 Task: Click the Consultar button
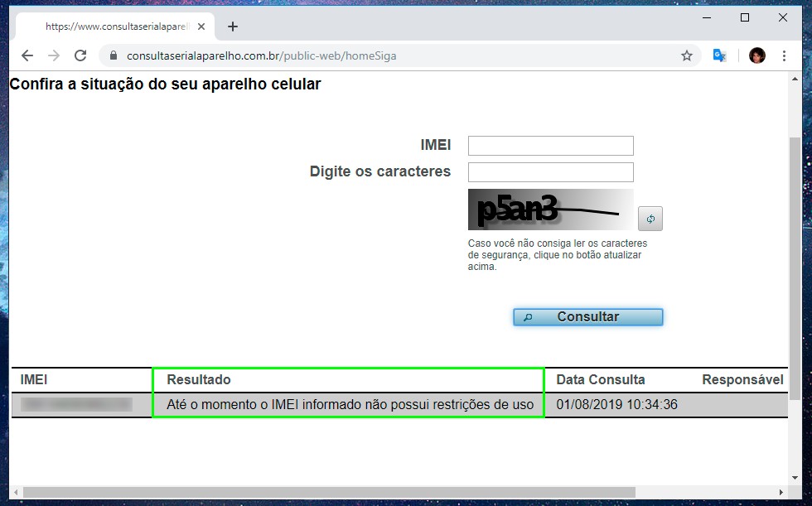(x=587, y=317)
